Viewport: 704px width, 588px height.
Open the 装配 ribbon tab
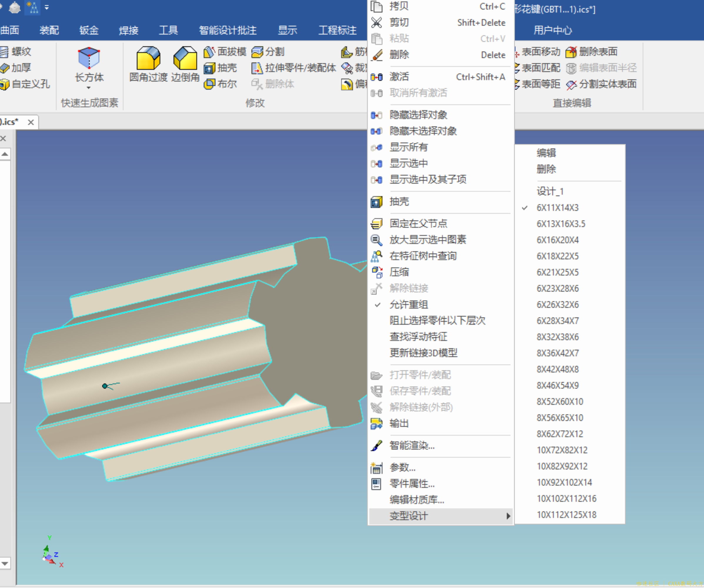[x=49, y=31]
